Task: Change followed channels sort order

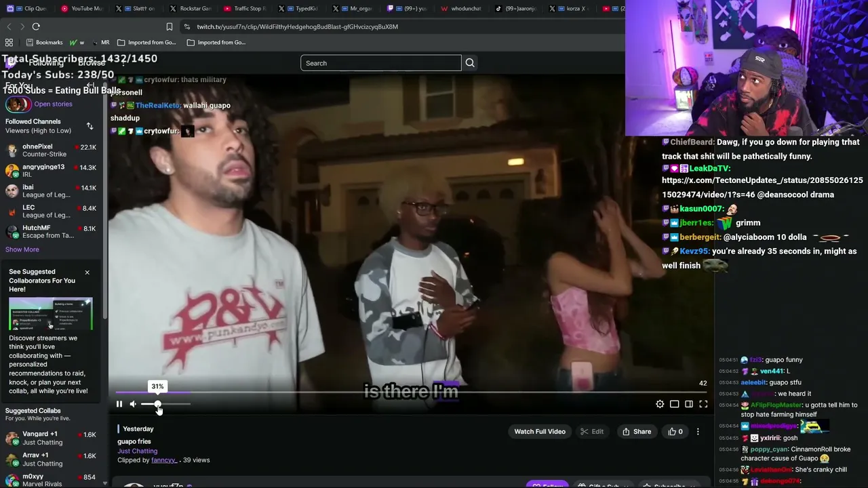Action: pyautogui.click(x=90, y=126)
